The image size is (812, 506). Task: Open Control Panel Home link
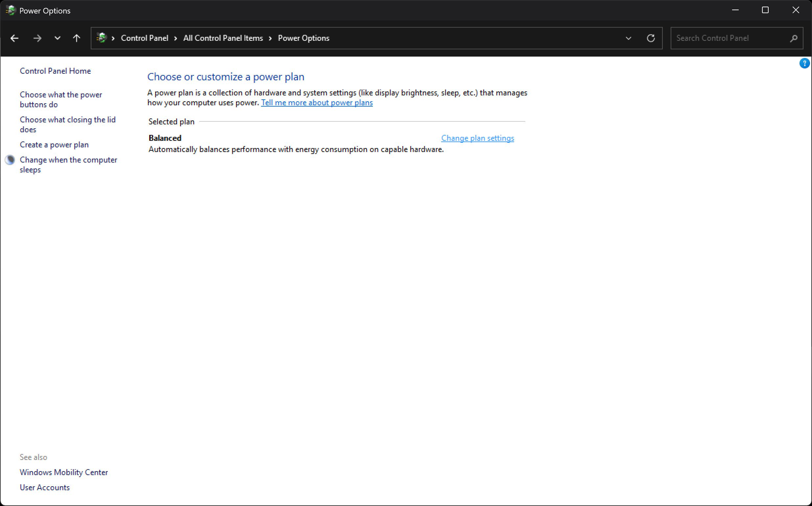click(x=55, y=71)
